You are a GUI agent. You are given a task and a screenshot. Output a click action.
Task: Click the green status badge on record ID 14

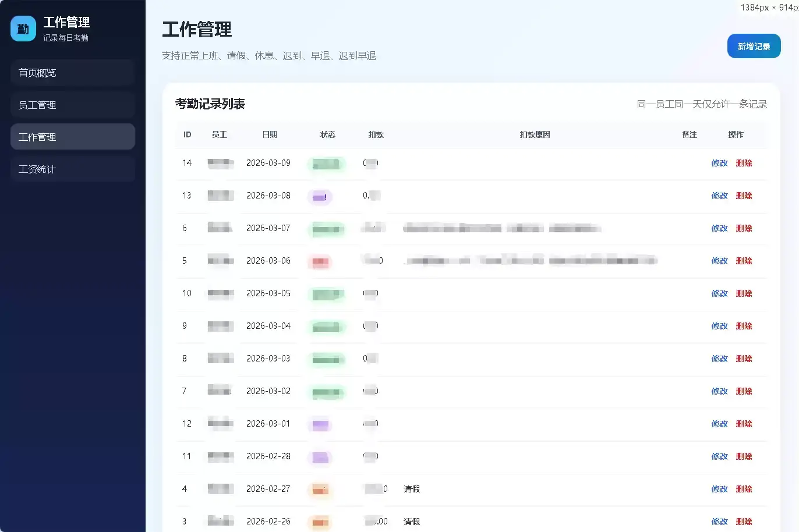pyautogui.click(x=327, y=164)
